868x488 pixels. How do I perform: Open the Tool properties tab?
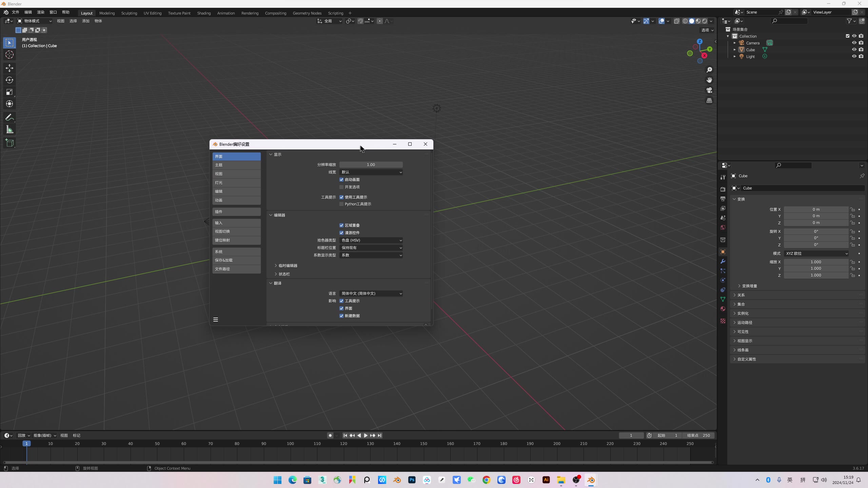pyautogui.click(x=723, y=177)
